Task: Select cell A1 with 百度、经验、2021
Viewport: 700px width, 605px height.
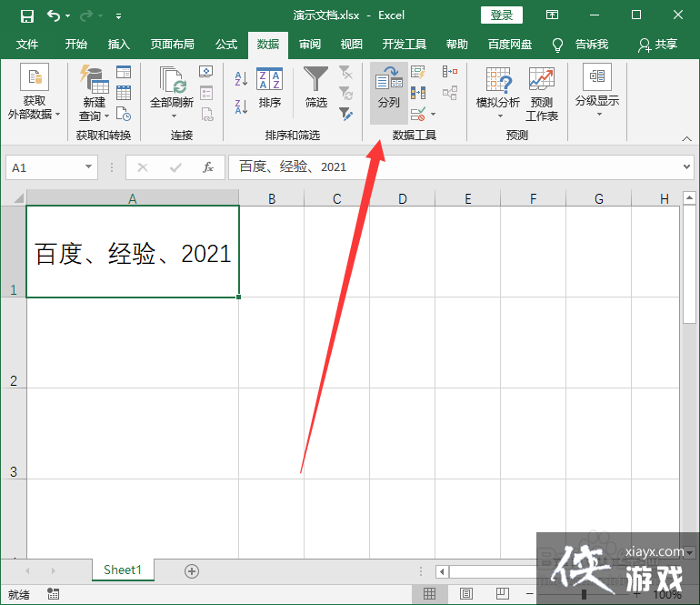Action: (133, 252)
